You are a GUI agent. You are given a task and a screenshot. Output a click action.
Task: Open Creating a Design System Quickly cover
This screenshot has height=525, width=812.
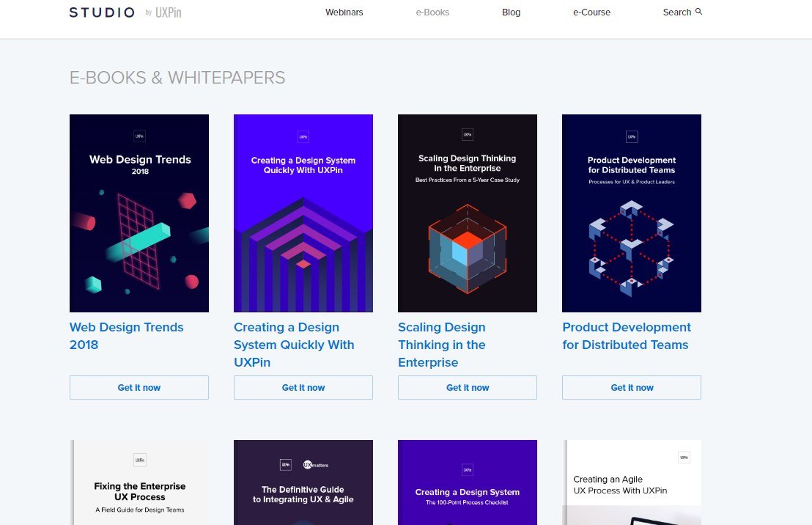[x=303, y=213]
